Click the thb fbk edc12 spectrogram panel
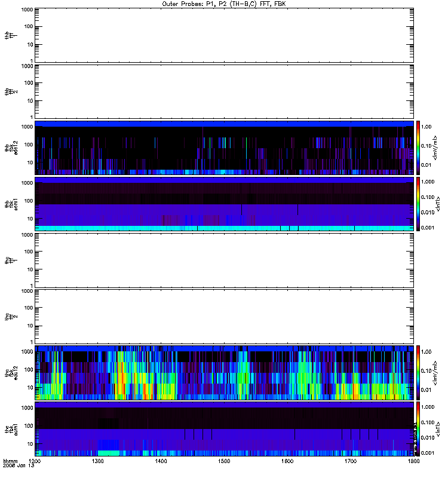448x478 pixels. pos(225,148)
